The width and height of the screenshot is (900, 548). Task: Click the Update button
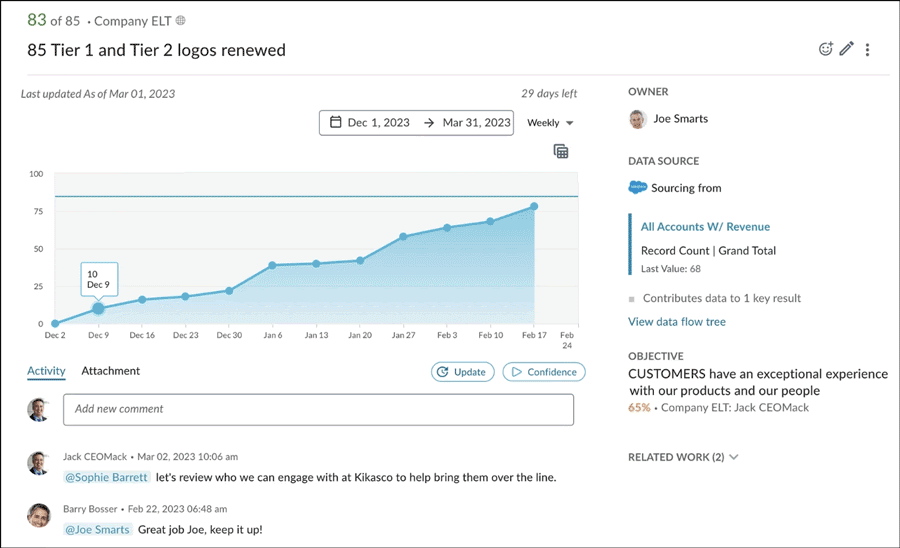[x=461, y=372]
